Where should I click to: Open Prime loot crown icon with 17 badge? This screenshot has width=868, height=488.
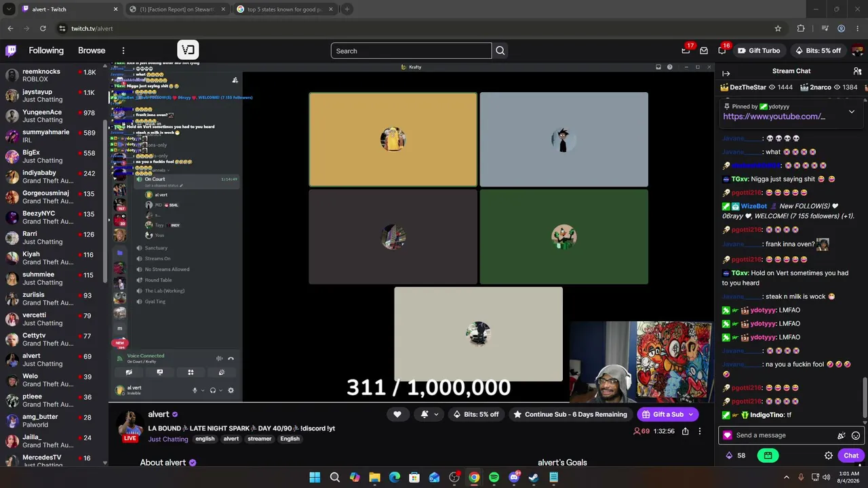pos(686,51)
